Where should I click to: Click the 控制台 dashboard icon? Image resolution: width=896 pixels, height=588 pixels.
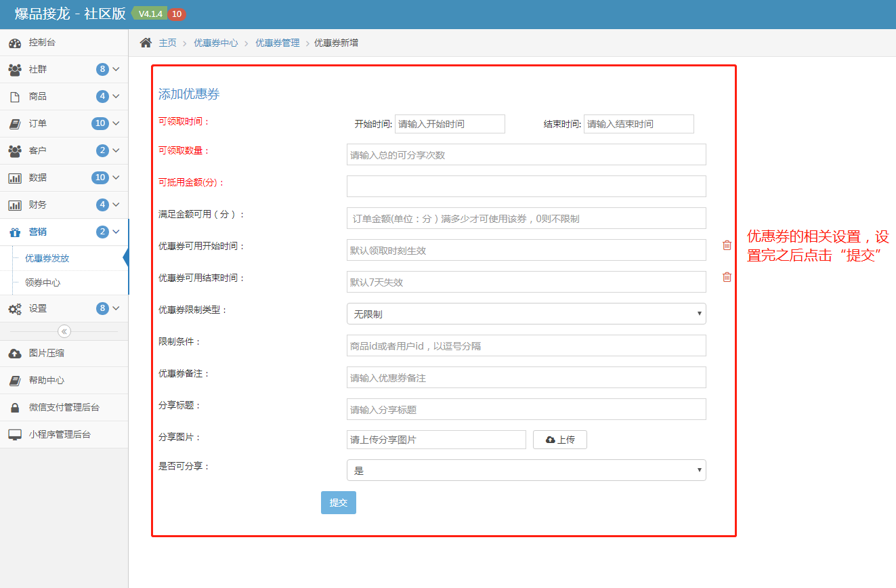click(15, 43)
